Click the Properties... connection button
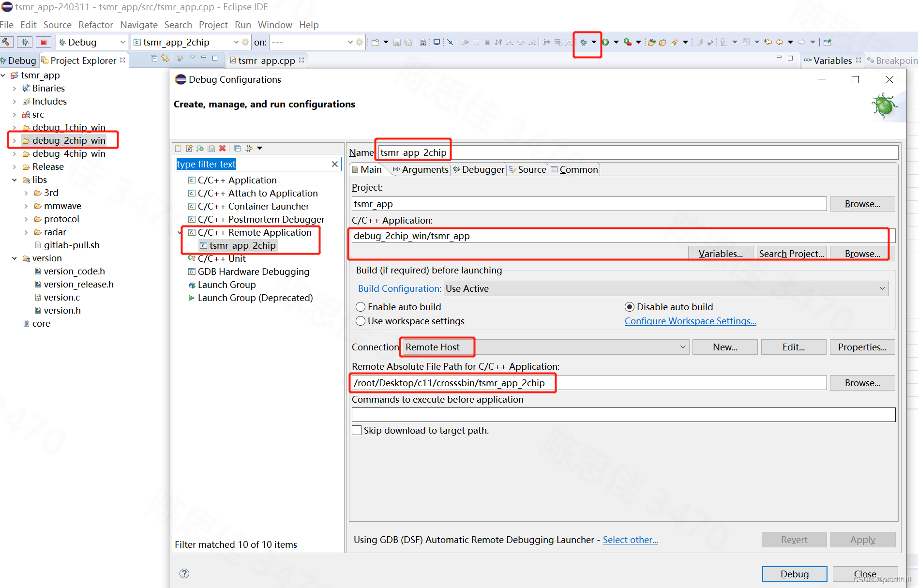 click(862, 347)
